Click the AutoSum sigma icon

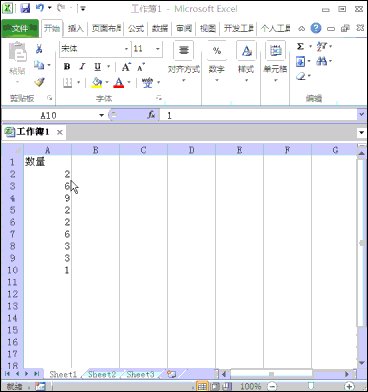click(300, 46)
